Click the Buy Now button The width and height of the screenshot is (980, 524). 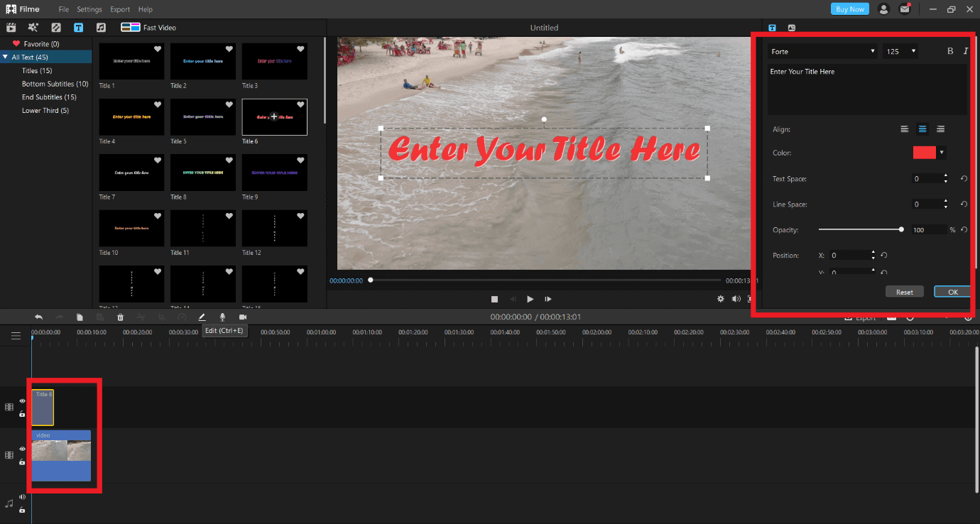pos(850,9)
